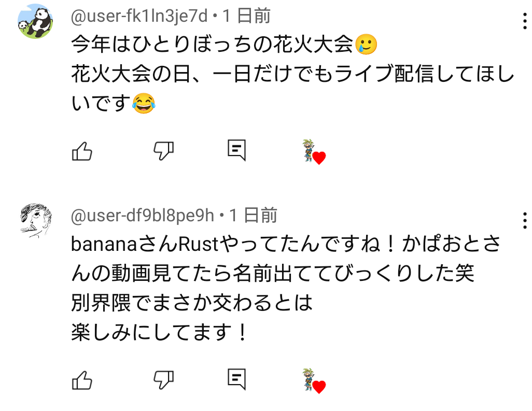The image size is (532, 411).
Task: Open three-dot menu for user-fk1ln3je7d's comment
Action: (525, 21)
